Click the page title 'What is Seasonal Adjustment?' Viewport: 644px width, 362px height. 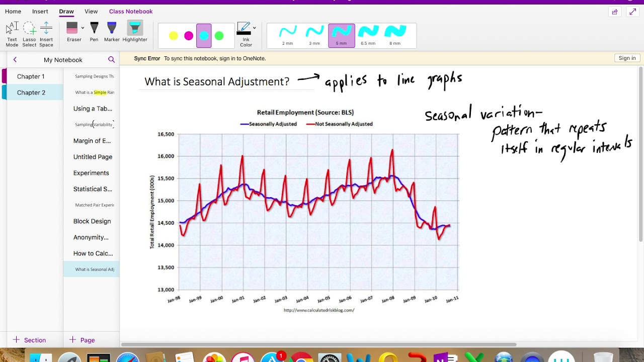coord(217,81)
